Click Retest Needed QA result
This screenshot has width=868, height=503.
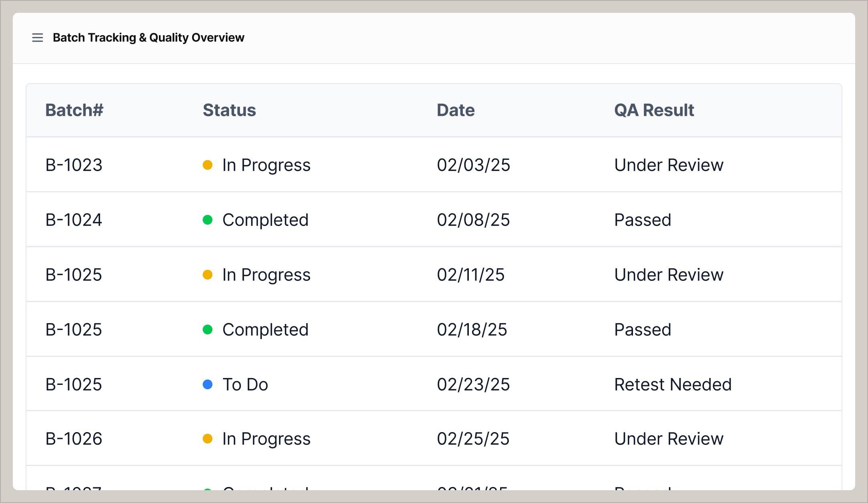(673, 384)
